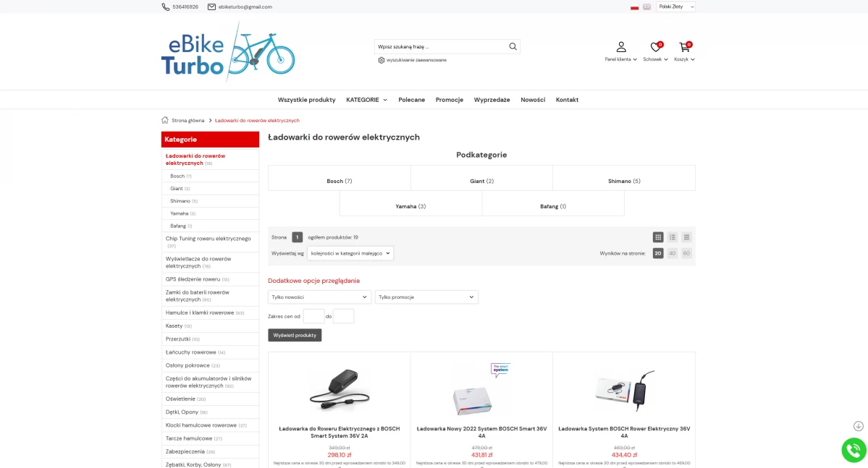Expand the Schowek chevron
Screen dimensions: 868x468
point(666,59)
